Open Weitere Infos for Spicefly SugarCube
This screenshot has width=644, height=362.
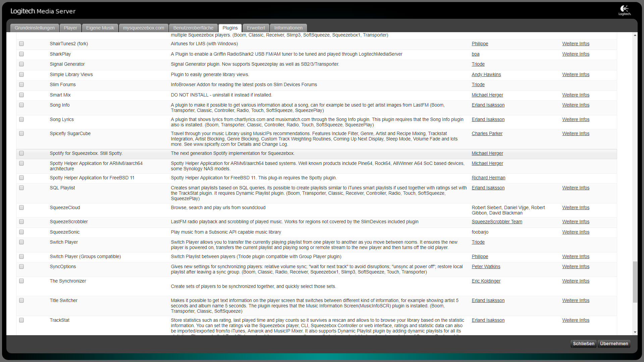pos(576,133)
